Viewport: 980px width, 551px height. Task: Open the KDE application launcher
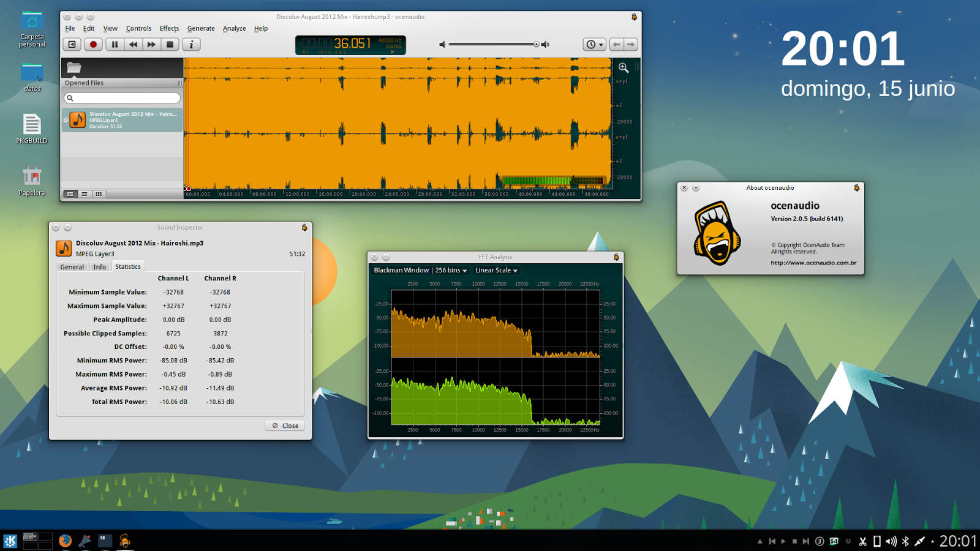click(10, 541)
